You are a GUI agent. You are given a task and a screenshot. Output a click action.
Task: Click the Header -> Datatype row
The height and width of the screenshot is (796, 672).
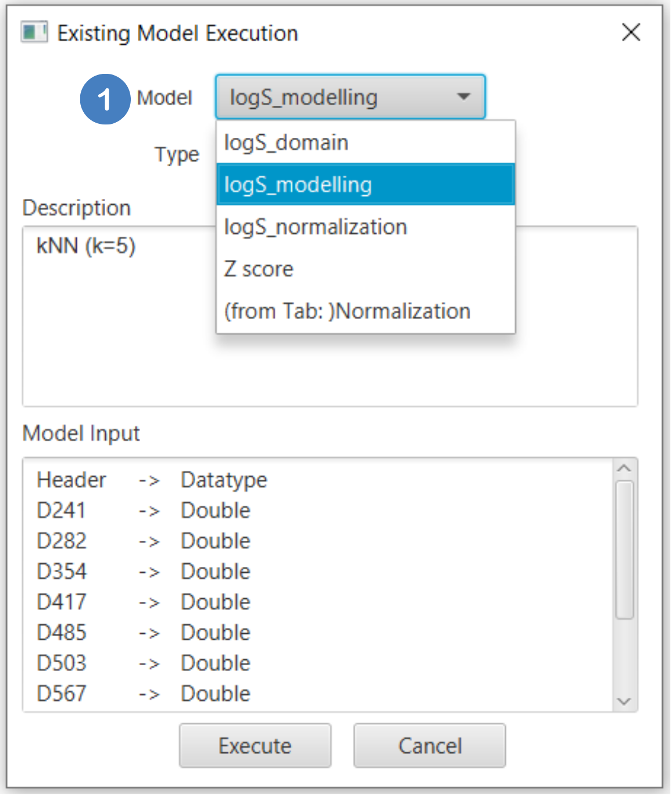point(152,480)
